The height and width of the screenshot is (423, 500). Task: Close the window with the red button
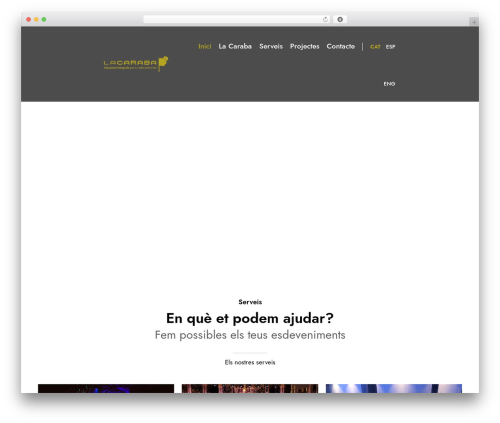[29, 19]
